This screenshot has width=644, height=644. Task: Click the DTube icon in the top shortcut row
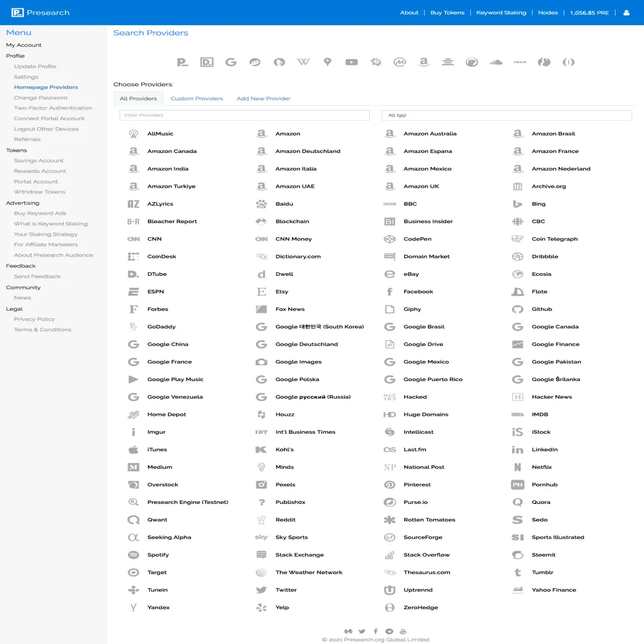207,62
